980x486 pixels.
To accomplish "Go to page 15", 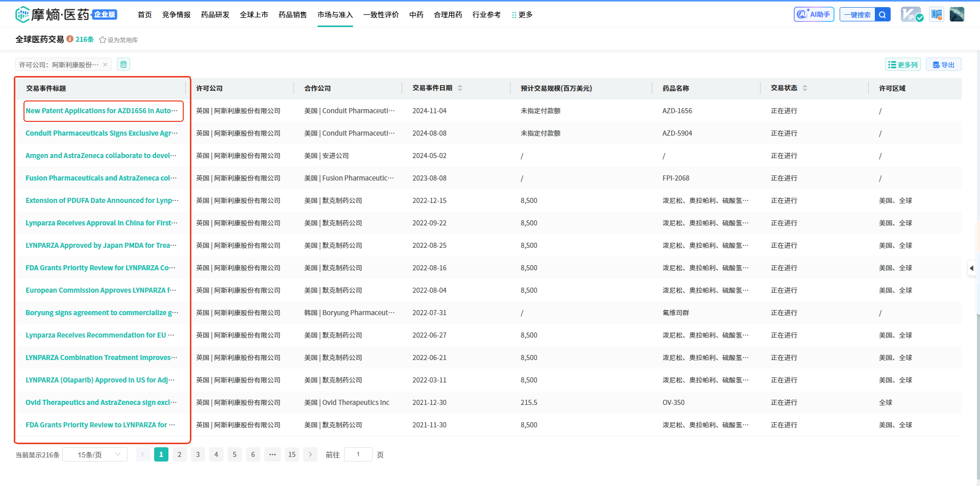I will 292,454.
